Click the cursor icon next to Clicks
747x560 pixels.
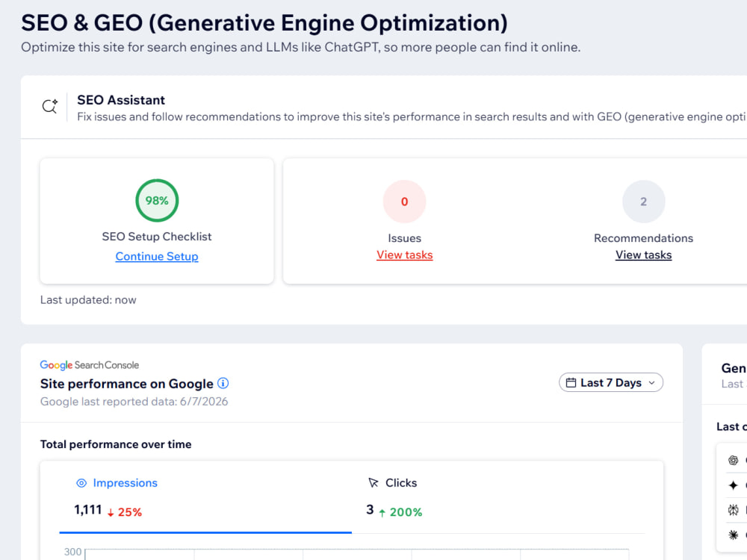pos(373,483)
